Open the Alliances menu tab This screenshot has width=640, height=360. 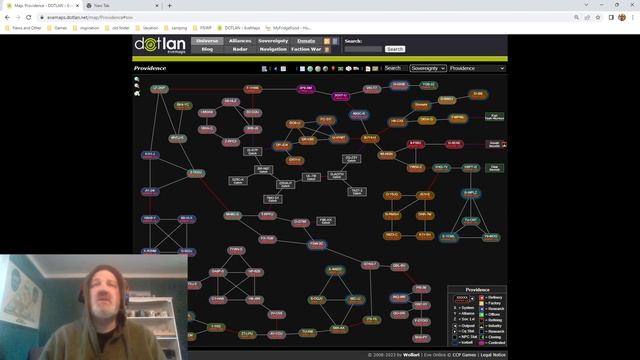pos(240,41)
